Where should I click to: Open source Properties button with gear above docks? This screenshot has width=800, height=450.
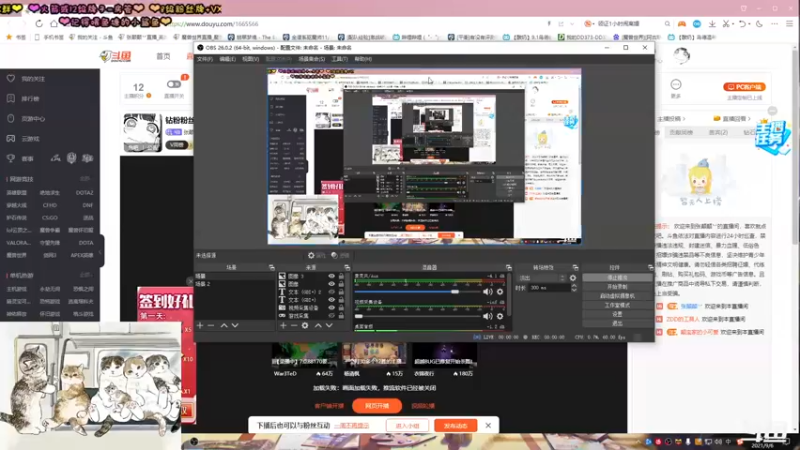tap(316, 255)
